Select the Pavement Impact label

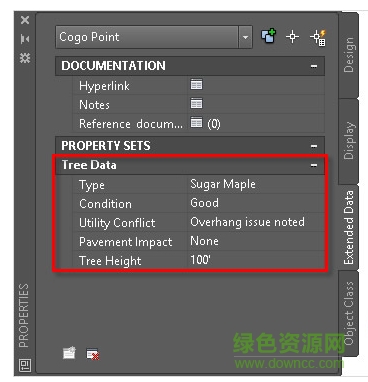126,242
